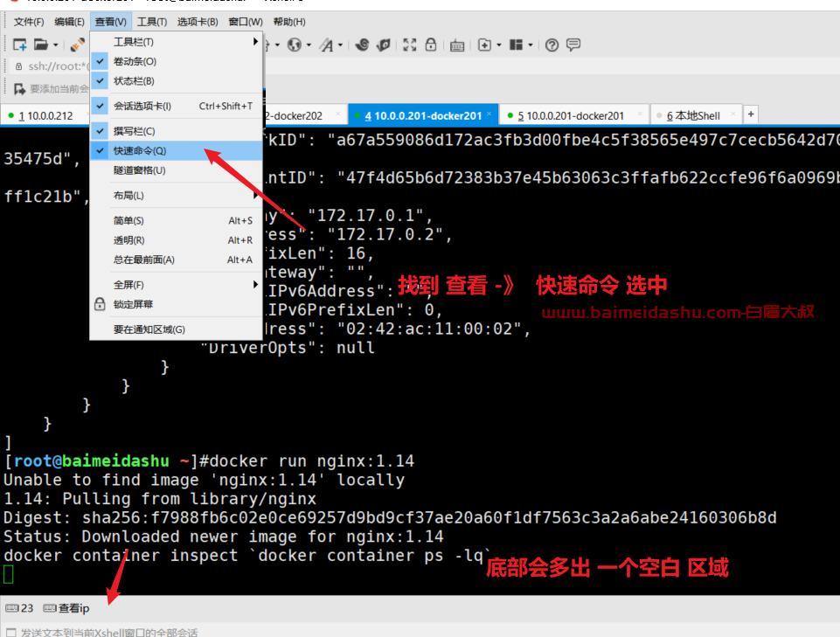Click the feedback speech bubble icon
The height and width of the screenshot is (637, 840).
point(573,45)
